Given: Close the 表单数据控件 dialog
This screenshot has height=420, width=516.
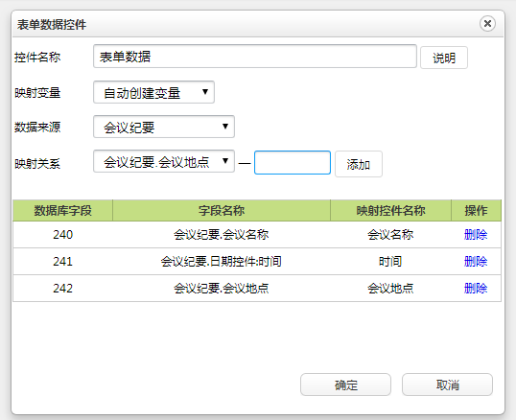Looking at the screenshot, I should [x=487, y=24].
